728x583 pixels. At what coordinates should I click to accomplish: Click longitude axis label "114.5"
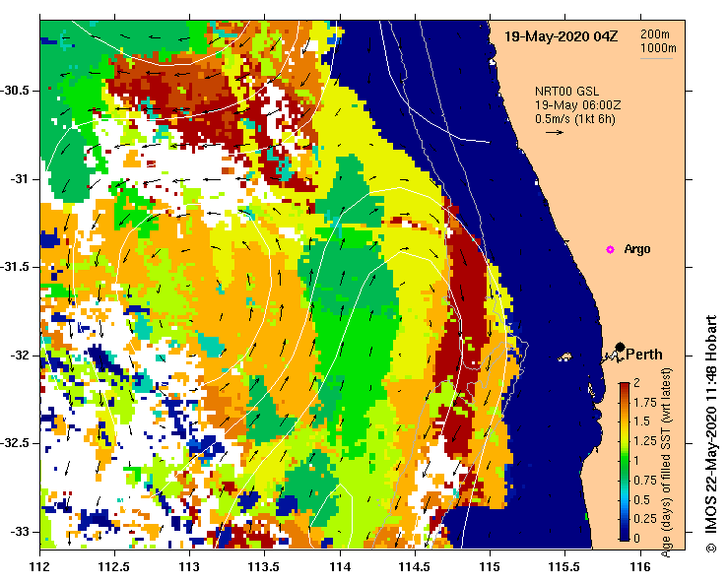415,567
